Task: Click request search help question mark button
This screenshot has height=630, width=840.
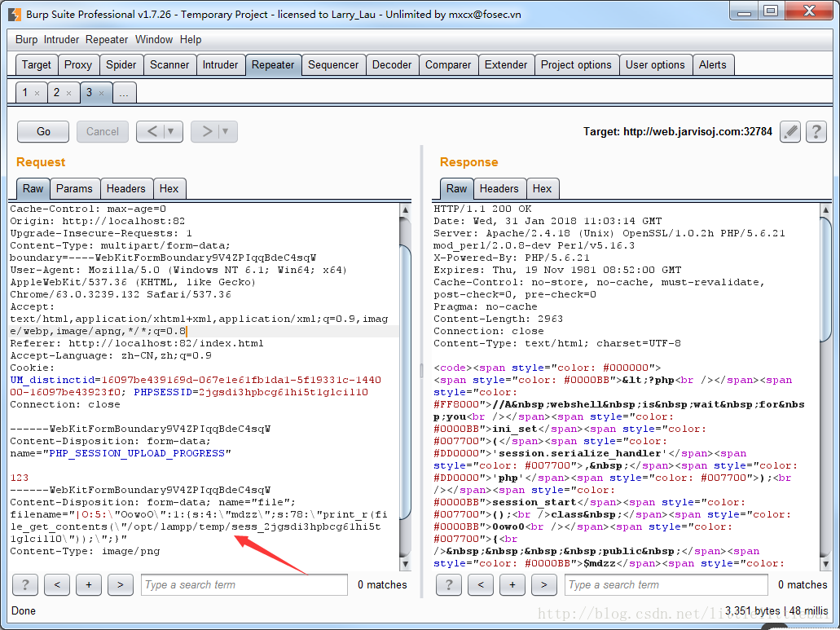Action: pyautogui.click(x=25, y=584)
